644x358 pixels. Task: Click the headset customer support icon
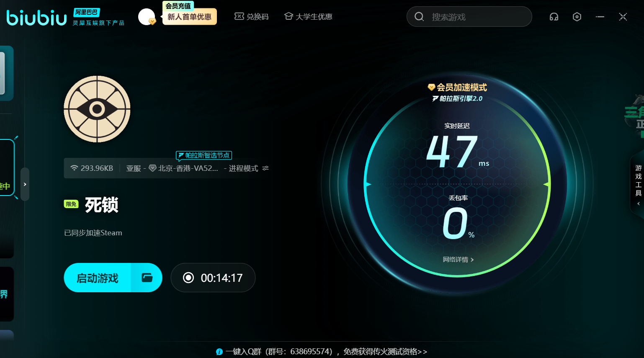click(554, 17)
